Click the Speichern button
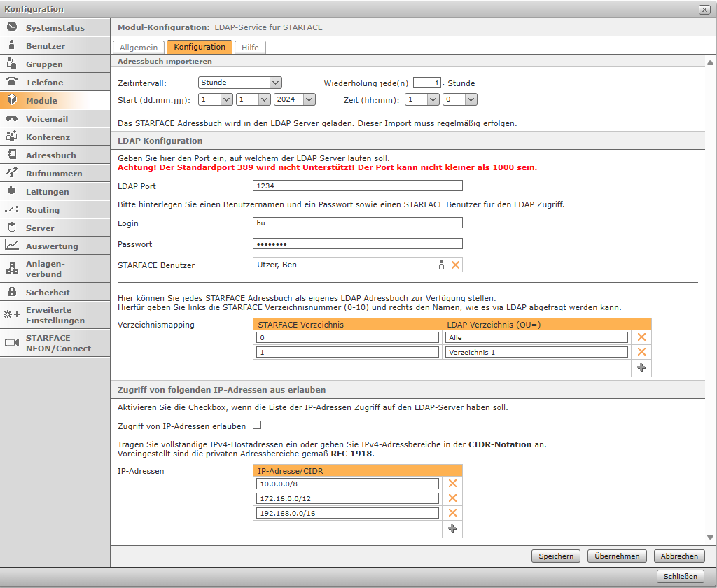The height and width of the screenshot is (588, 717). (x=556, y=556)
